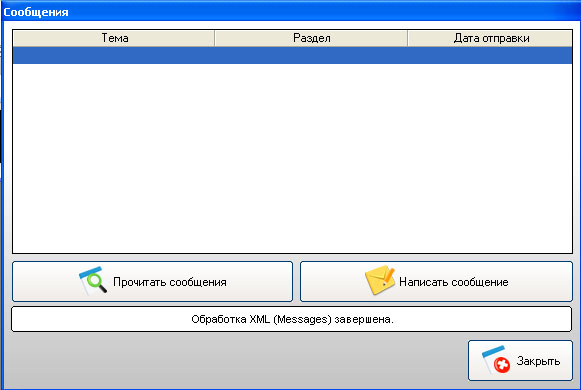Sort by the Тема column header
The image size is (581, 390).
click(x=114, y=38)
